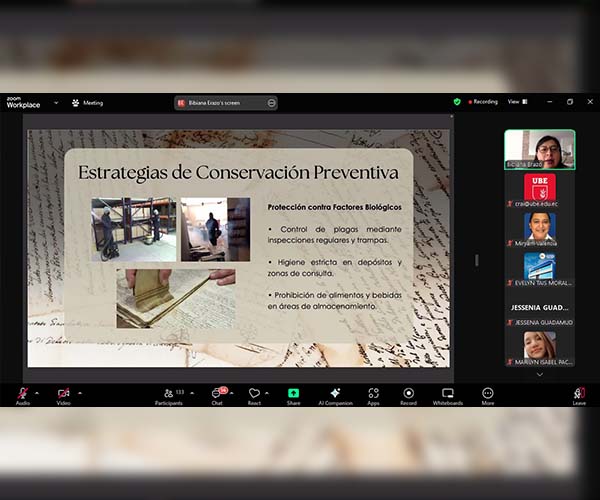Open the React heart icon

tap(254, 393)
